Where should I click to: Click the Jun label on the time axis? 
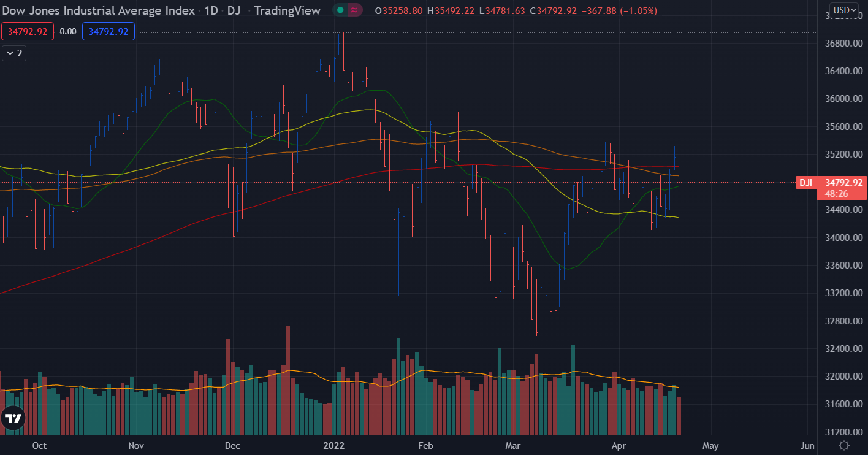807,446
